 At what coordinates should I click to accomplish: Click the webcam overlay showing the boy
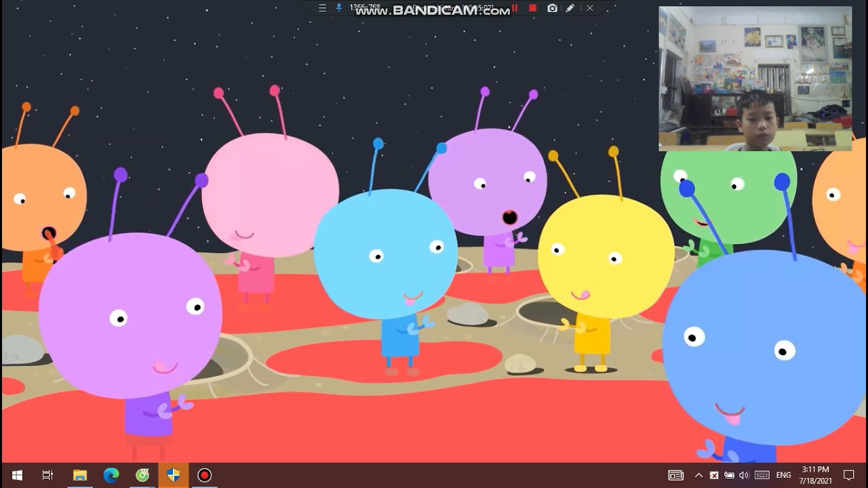tap(755, 79)
